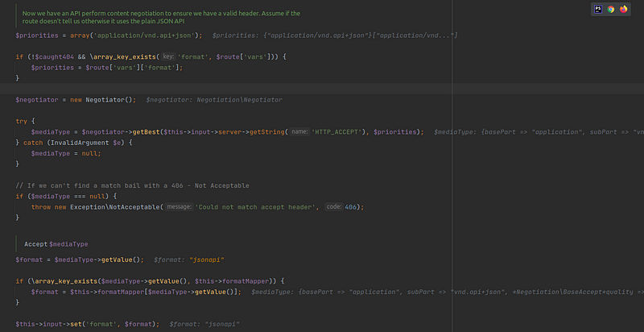Screen dimensions: 644x332
Task: Click the array keyword on the $priorities line
Action: tap(80, 35)
